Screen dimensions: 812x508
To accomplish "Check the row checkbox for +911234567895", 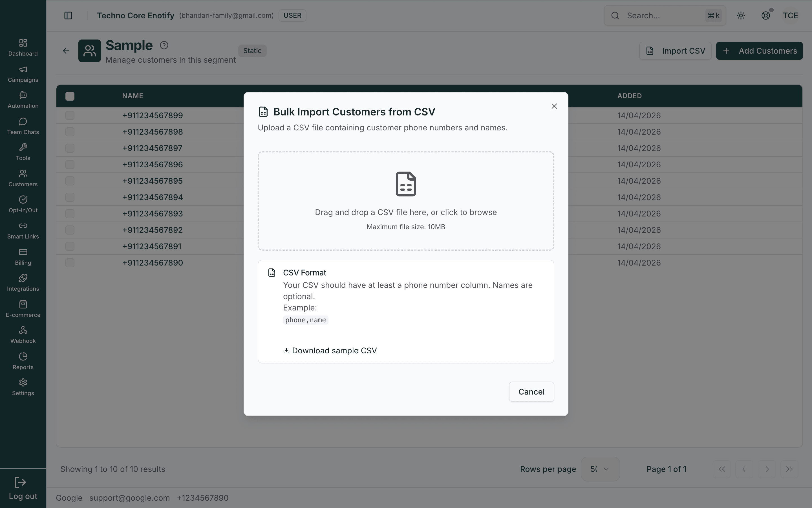I will (70, 181).
